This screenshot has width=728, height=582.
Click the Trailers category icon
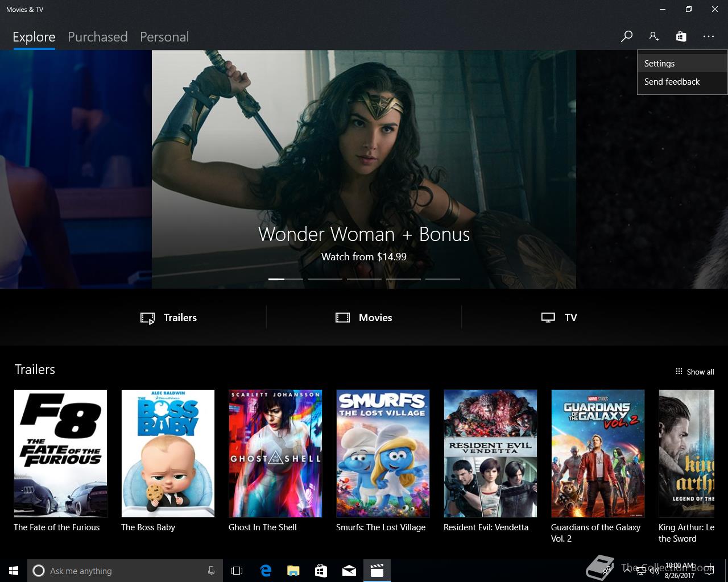tap(147, 318)
